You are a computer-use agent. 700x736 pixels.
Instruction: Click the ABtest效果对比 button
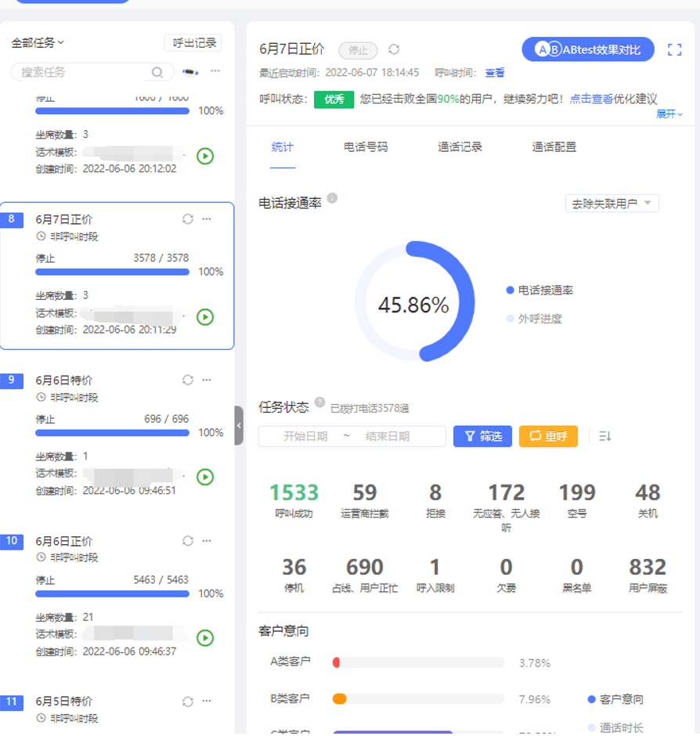coord(588,49)
